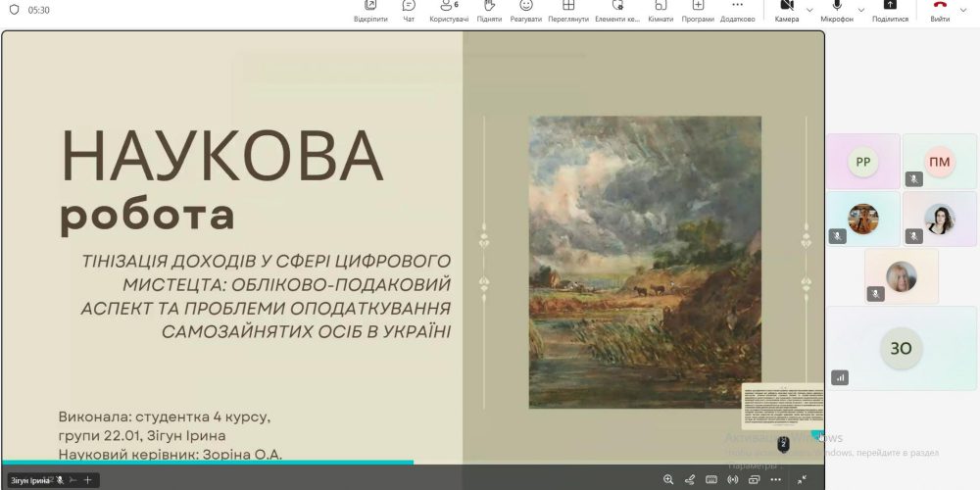Click the Зігун Ірина presenter name label
This screenshot has height=490, width=980.
coord(30,480)
